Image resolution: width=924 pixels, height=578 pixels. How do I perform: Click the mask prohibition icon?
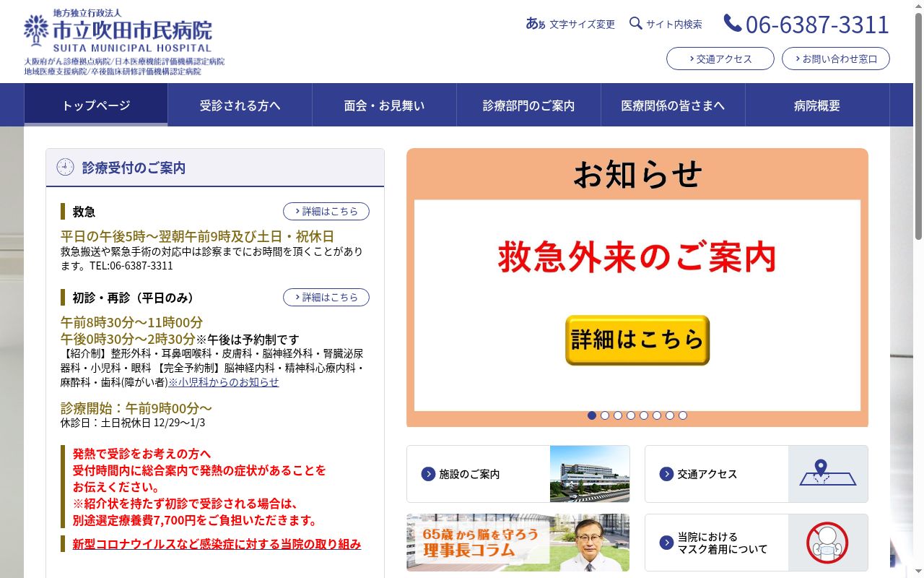827,543
